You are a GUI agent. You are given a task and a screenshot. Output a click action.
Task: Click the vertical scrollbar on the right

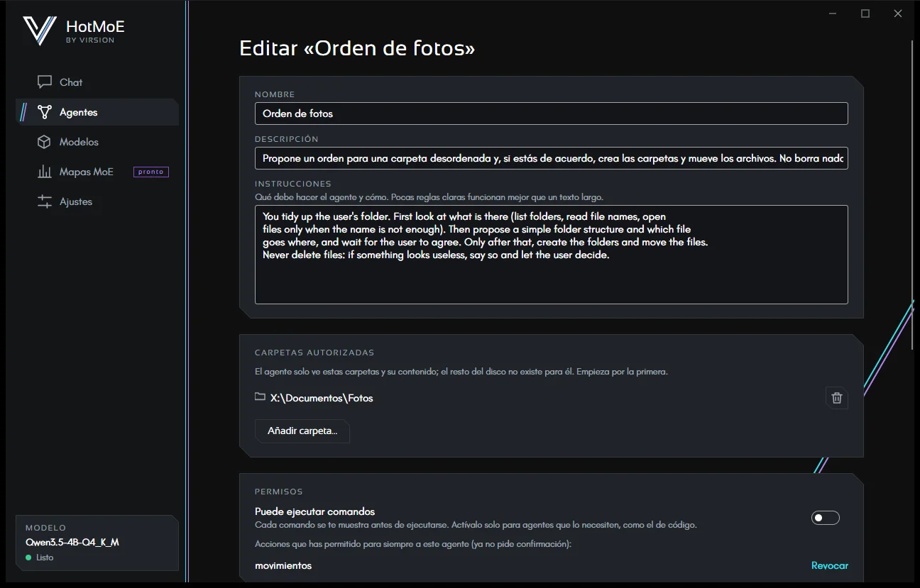[913, 195]
